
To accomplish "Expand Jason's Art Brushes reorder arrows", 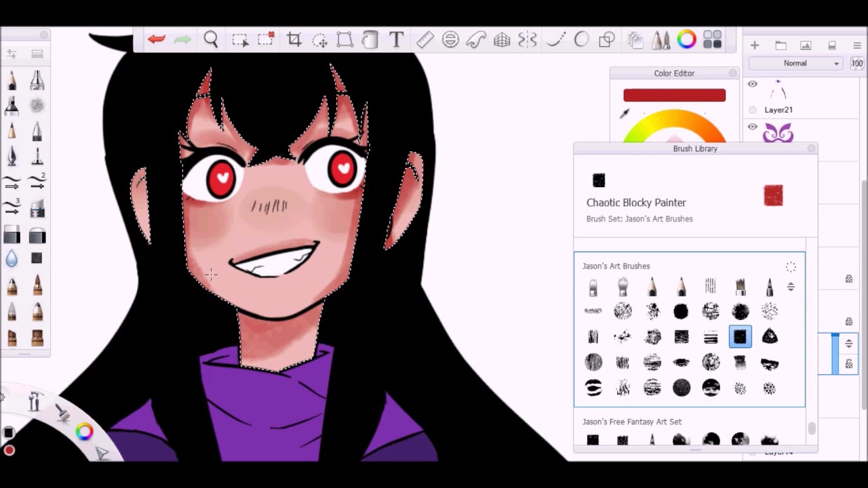I will click(x=791, y=287).
